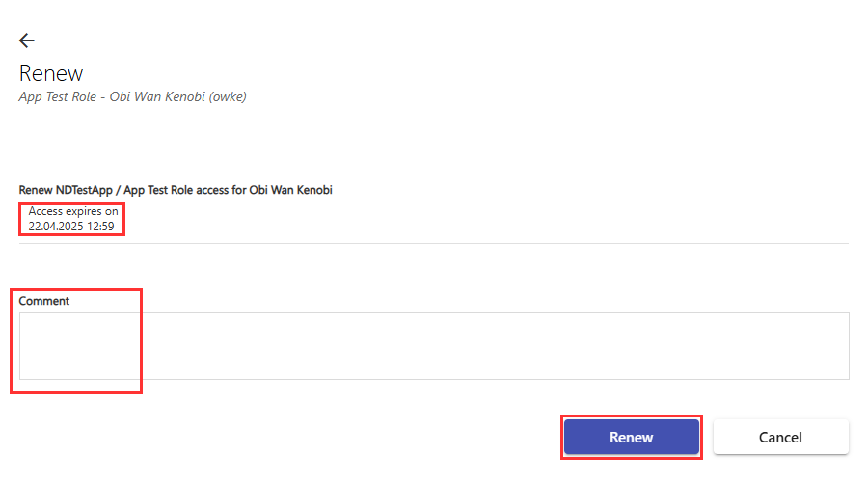Click the Comment field label
The image size is (868, 482).
[x=44, y=301]
